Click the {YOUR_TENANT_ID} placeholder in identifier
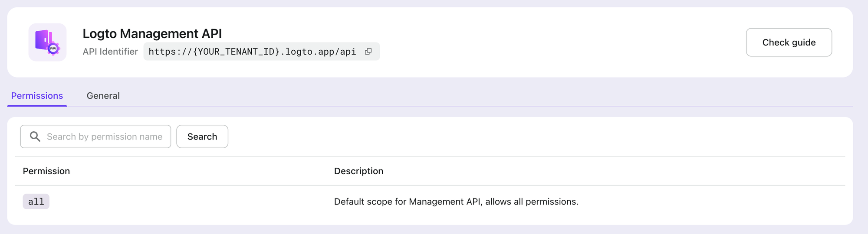The width and height of the screenshot is (868, 234). point(236,52)
